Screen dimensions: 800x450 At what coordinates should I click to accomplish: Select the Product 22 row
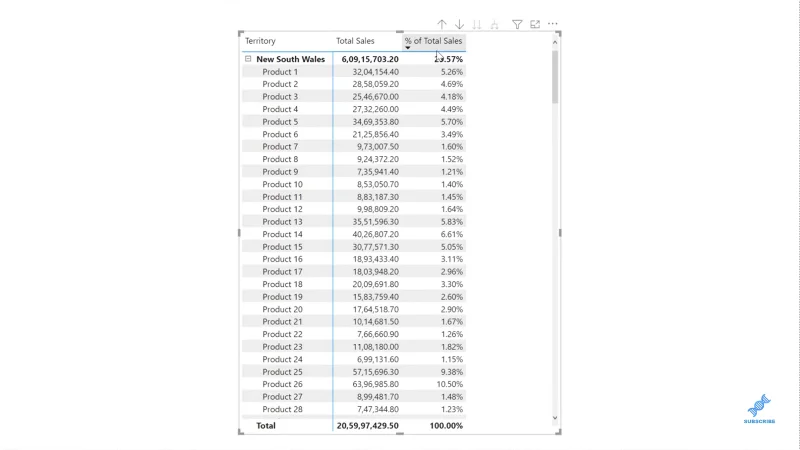354,334
